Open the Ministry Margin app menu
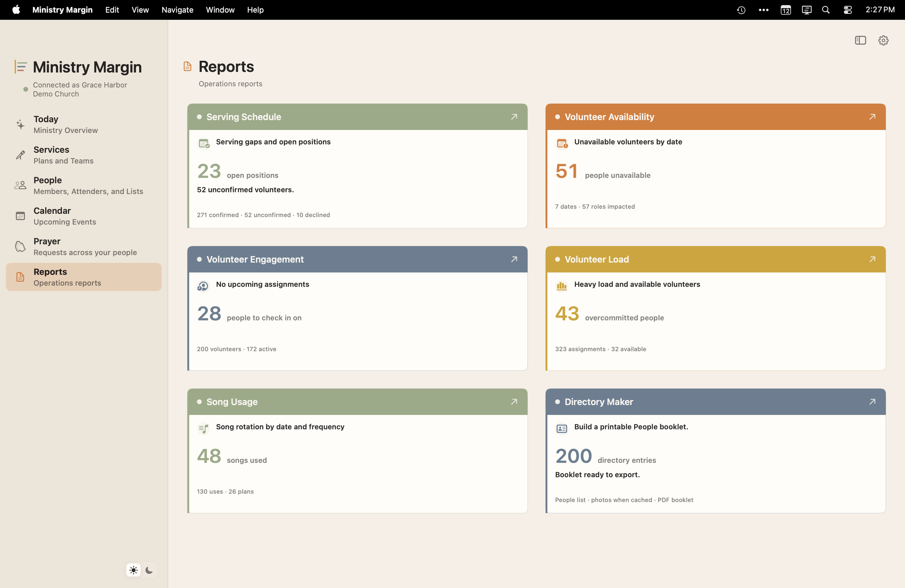 coord(62,10)
